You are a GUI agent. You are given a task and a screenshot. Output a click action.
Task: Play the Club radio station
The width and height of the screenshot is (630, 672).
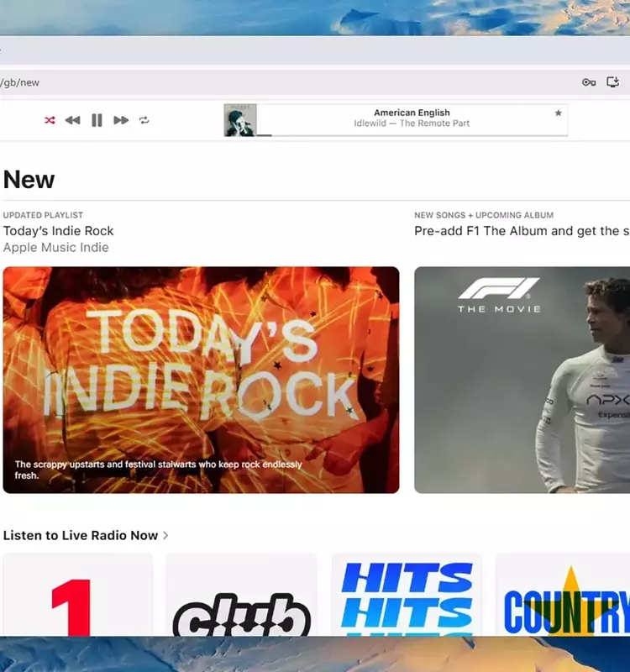(241, 595)
